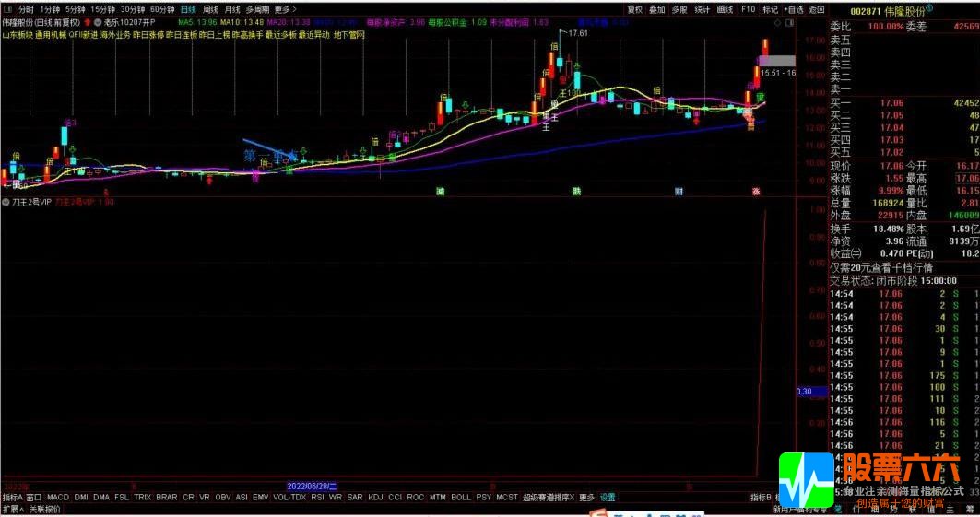Expand 更多 periods arrow
The image size is (980, 517).
coord(286,9)
